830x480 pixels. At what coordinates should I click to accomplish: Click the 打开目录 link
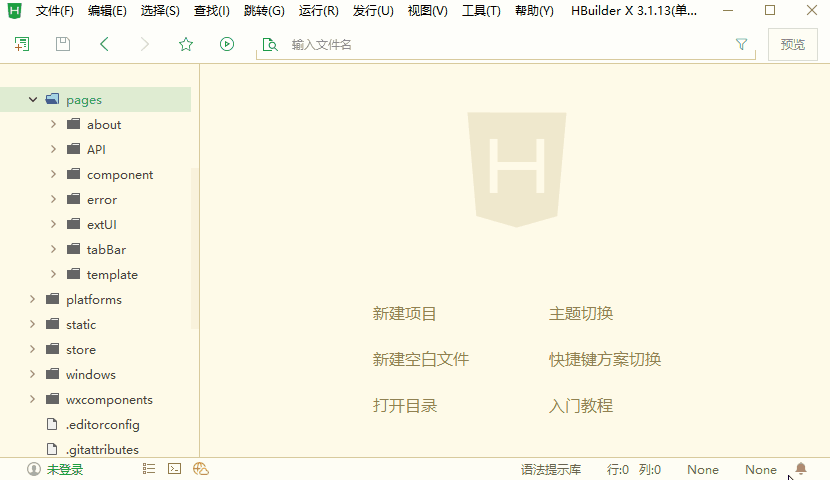click(x=405, y=406)
